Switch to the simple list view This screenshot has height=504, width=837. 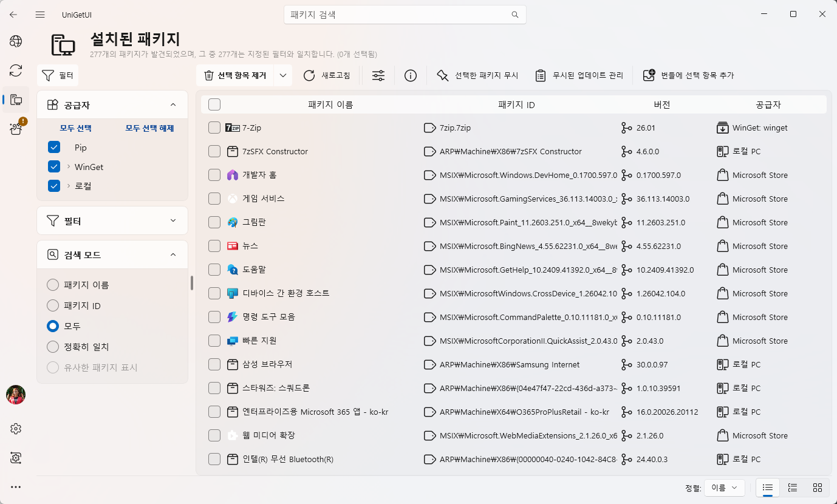coord(768,488)
